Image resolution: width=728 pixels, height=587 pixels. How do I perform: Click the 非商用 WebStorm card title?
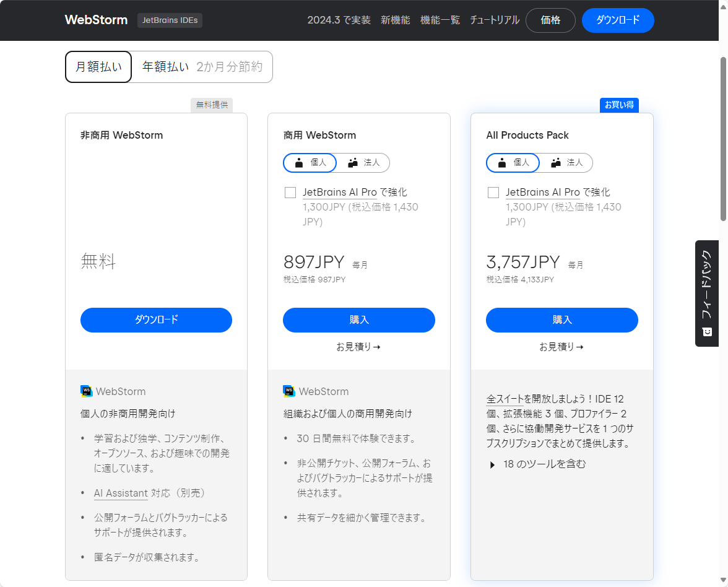pos(121,135)
